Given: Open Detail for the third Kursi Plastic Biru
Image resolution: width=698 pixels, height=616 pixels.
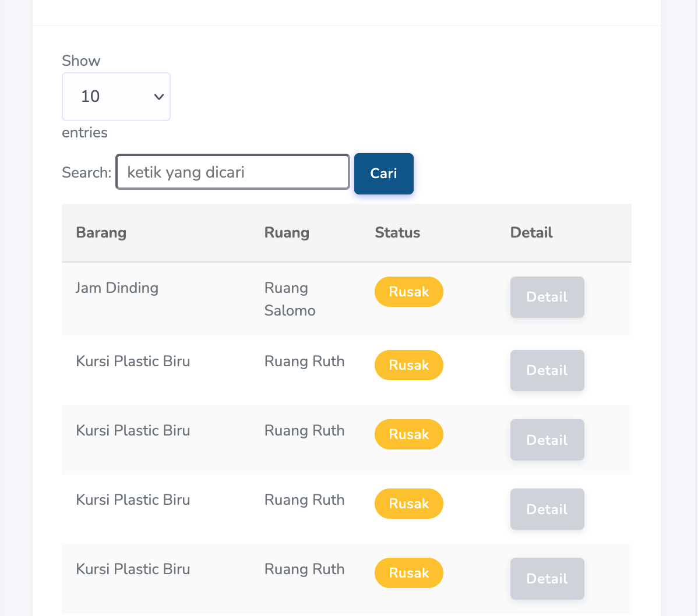Looking at the screenshot, I should (547, 509).
